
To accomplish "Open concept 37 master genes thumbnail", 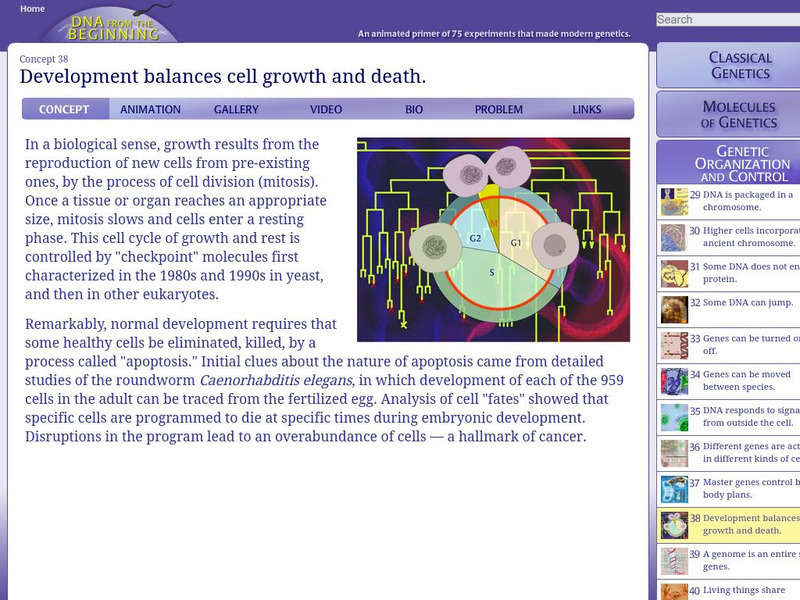I will click(674, 488).
